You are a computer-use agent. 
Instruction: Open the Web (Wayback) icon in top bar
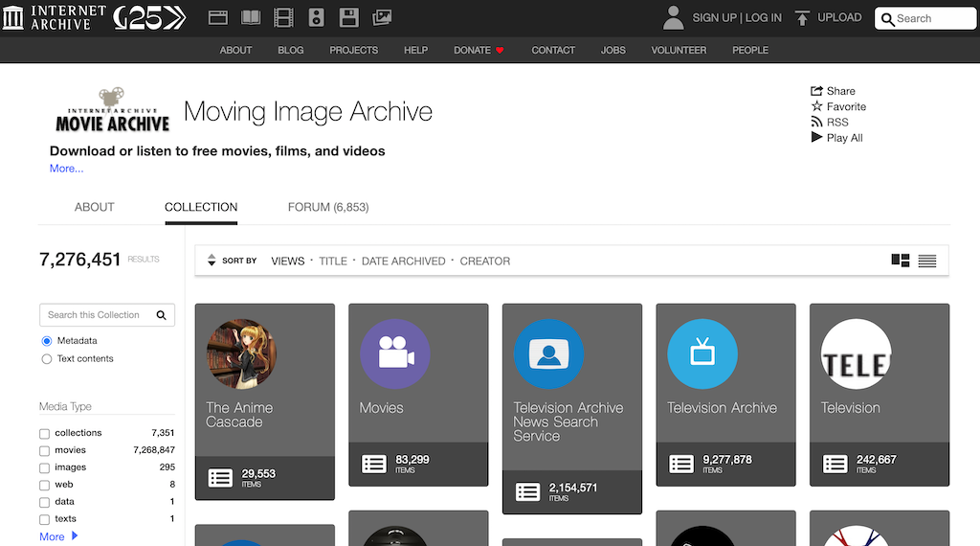[x=217, y=17]
